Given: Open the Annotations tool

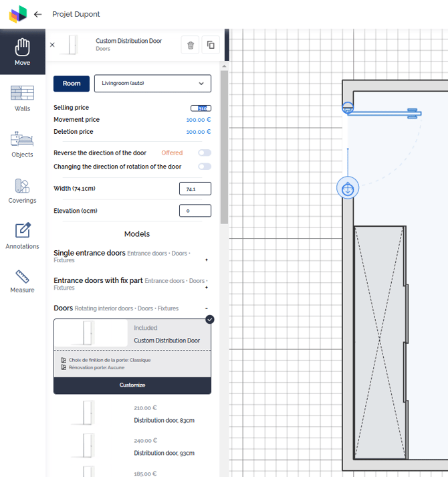Looking at the screenshot, I should (x=23, y=236).
